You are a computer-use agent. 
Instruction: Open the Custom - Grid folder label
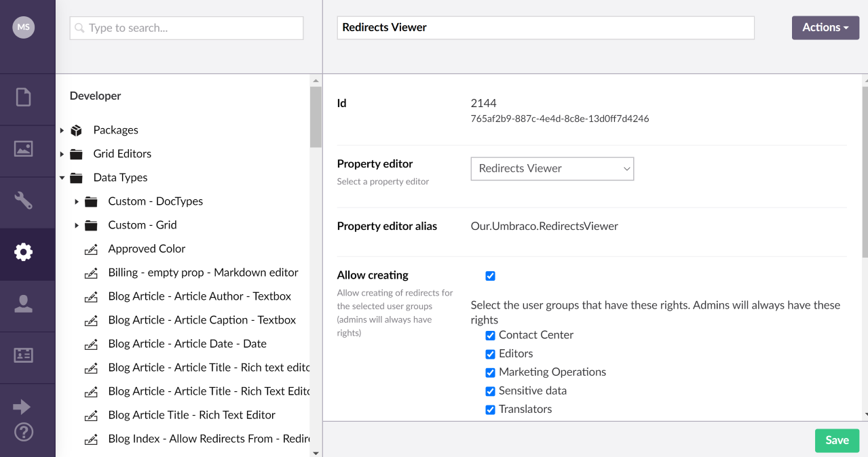[x=142, y=225]
